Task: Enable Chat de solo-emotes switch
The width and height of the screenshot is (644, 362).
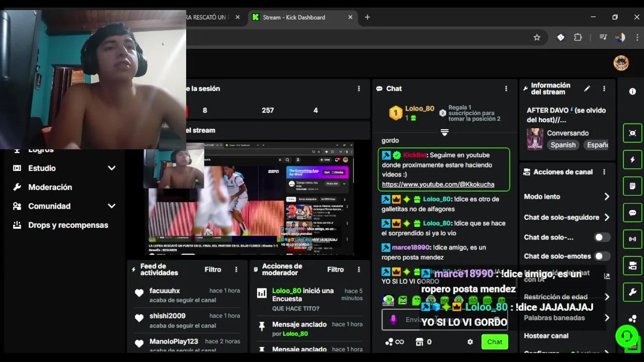Action: pyautogui.click(x=602, y=256)
